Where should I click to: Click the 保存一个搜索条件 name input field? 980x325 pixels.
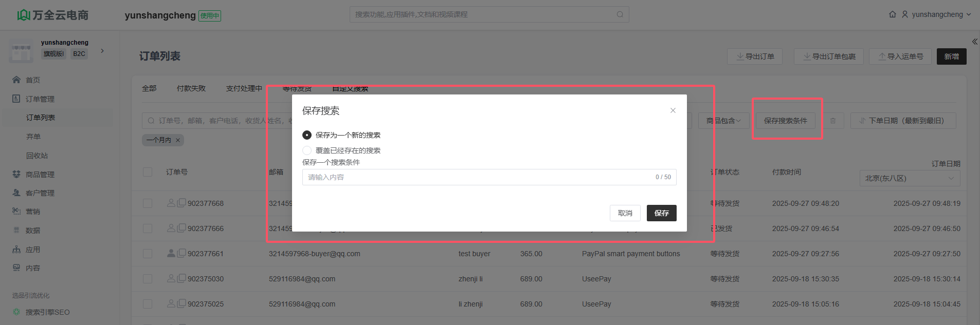tap(478, 177)
